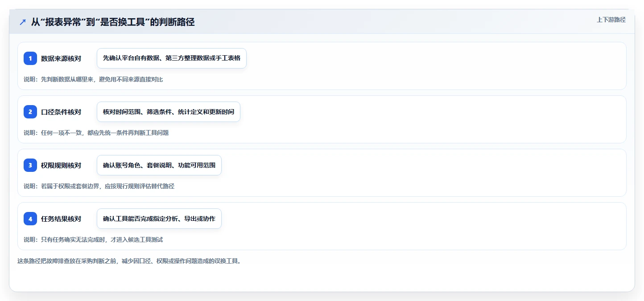Click the arrow icon beside the panel title
Image resolution: width=644 pixels, height=301 pixels.
[23, 22]
